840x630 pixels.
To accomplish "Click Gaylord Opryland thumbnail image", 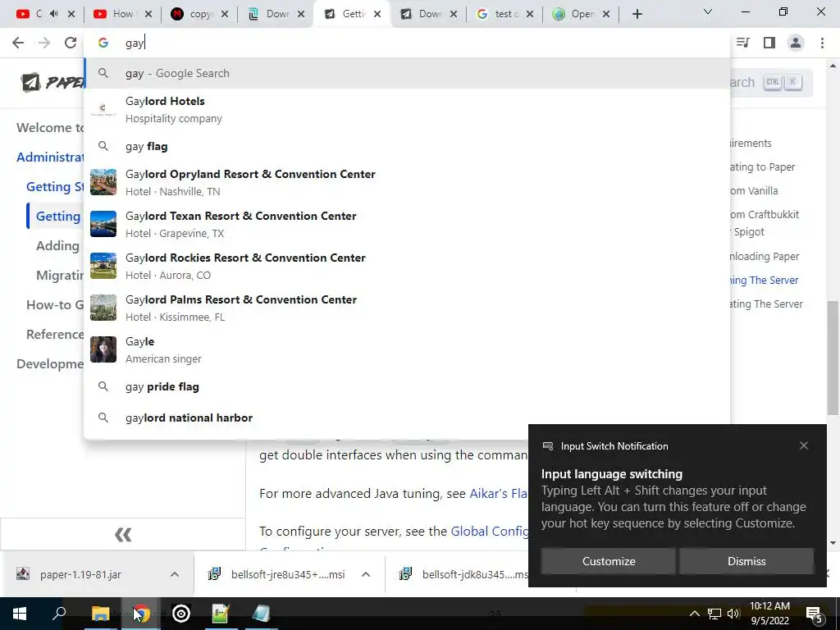I will tap(103, 182).
